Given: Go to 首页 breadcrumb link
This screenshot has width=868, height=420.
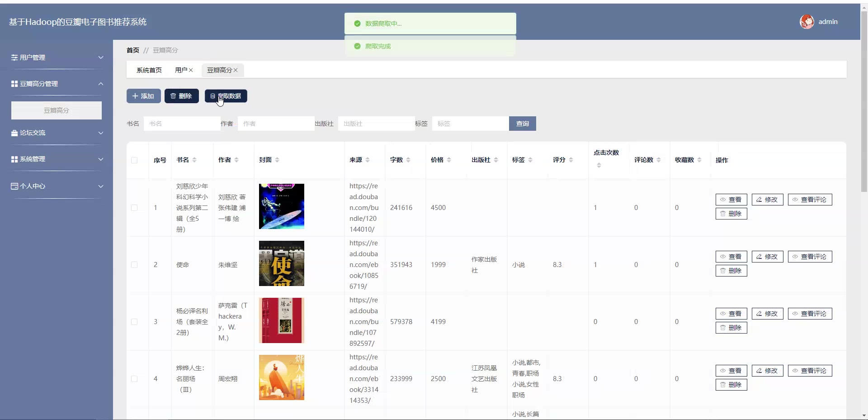Looking at the screenshot, I should pyautogui.click(x=133, y=50).
